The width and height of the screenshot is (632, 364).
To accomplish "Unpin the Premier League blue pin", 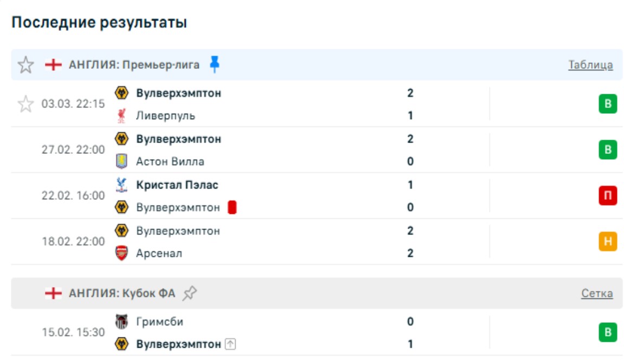I will tap(215, 64).
